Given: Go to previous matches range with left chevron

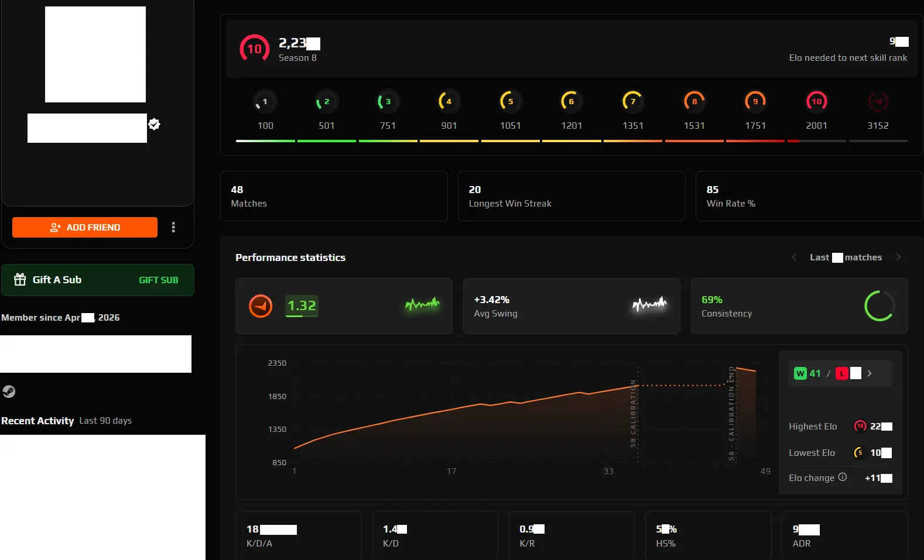Looking at the screenshot, I should tap(794, 257).
